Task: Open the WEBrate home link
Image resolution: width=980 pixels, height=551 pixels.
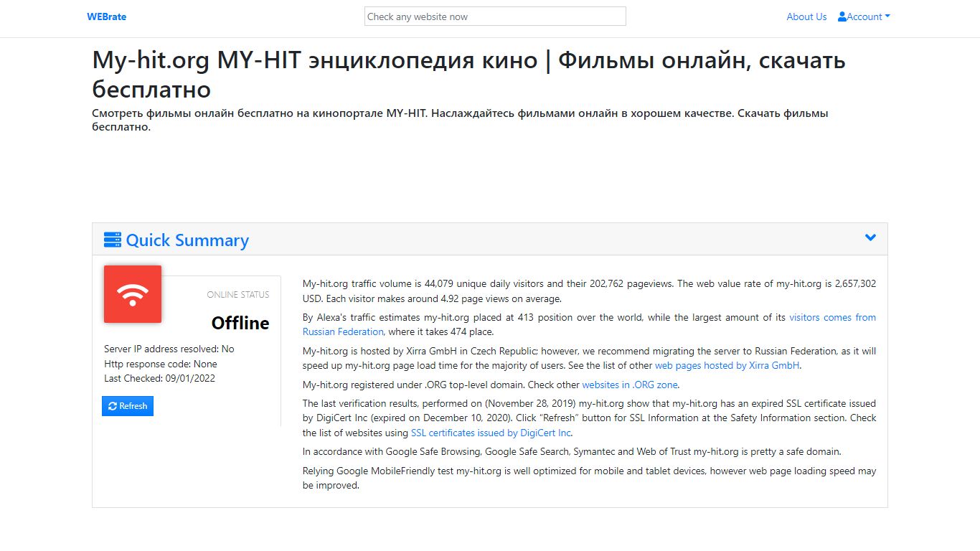Action: (x=106, y=17)
